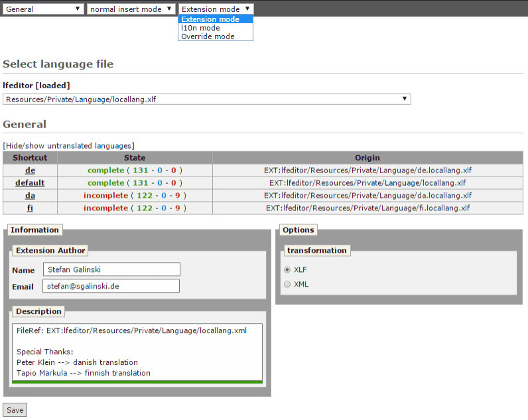
Task: Open the default language shortcut
Action: coord(30,183)
